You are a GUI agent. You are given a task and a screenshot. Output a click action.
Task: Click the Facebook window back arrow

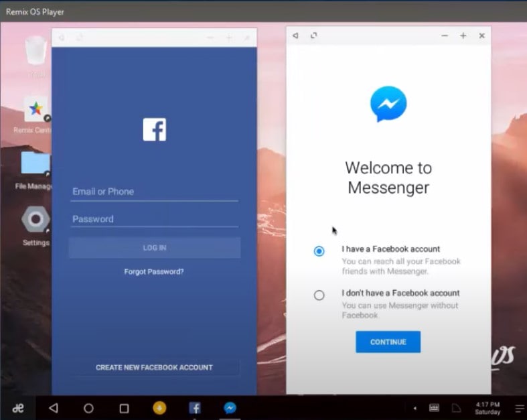click(x=62, y=38)
